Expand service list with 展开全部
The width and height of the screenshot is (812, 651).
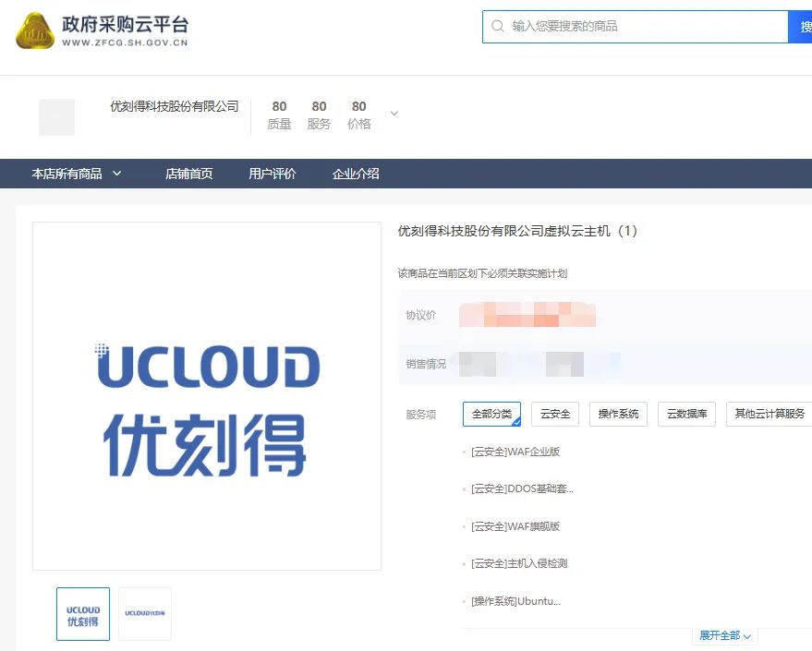pos(725,635)
